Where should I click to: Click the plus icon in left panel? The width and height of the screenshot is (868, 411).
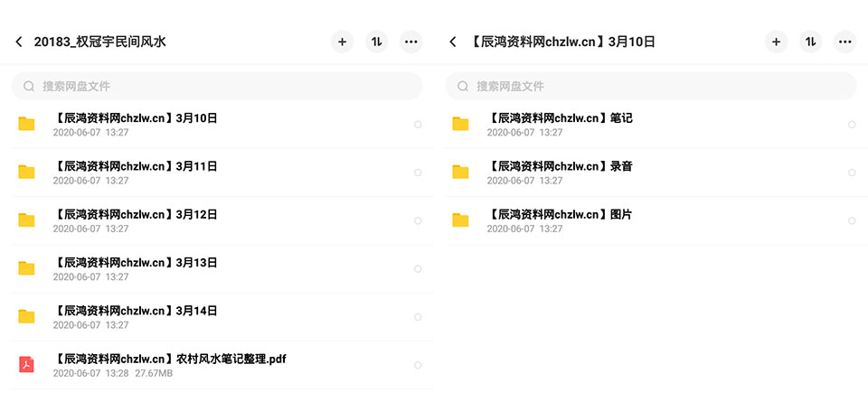(x=342, y=42)
